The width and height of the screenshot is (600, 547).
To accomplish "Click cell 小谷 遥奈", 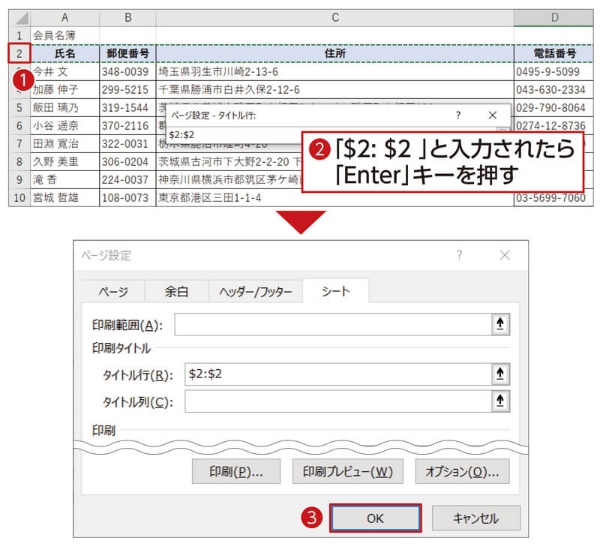I will [65, 126].
